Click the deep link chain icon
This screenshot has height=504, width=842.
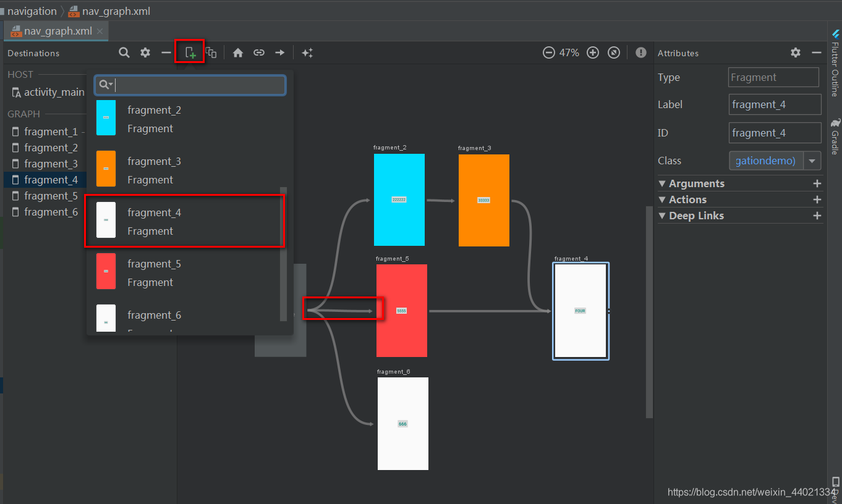[x=259, y=52]
